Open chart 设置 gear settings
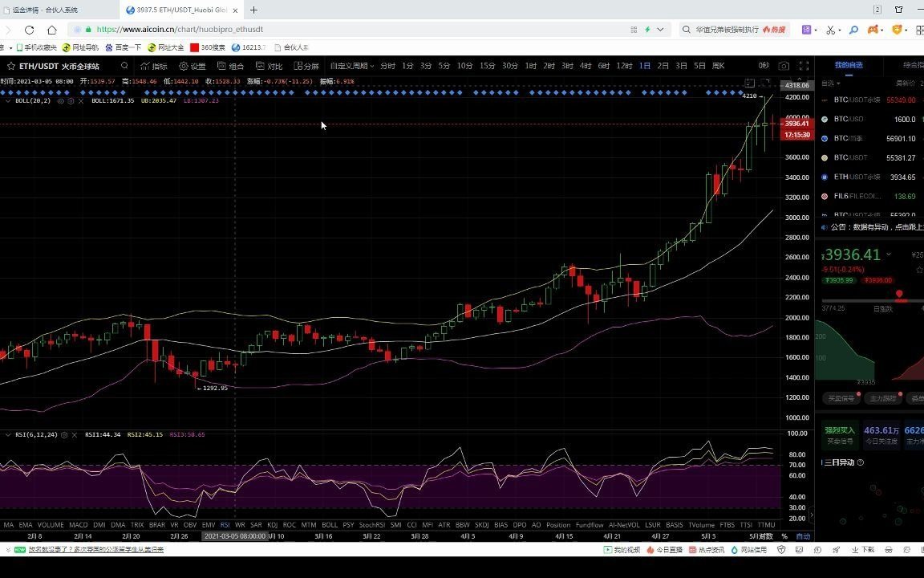Viewport: 924px width, 578px height. pyautogui.click(x=192, y=66)
